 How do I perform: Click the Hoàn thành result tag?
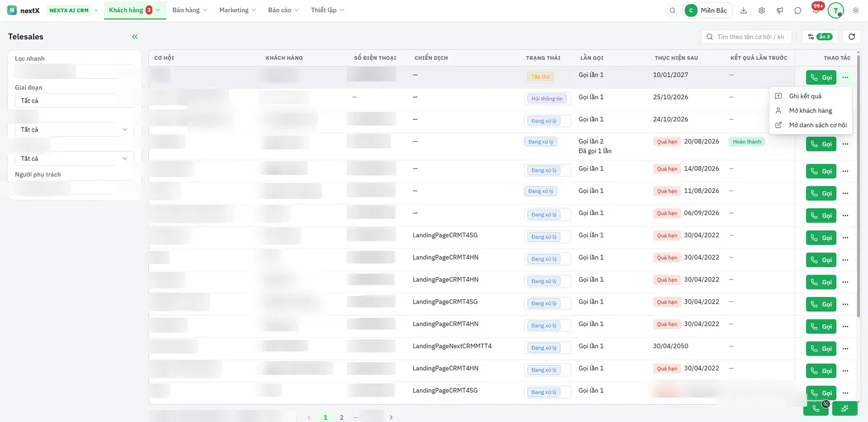coord(746,142)
